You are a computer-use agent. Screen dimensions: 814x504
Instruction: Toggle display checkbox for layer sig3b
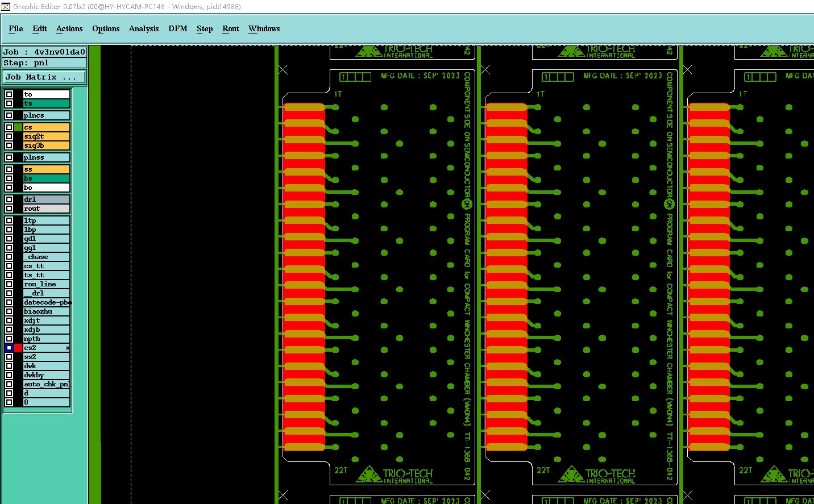[9, 145]
